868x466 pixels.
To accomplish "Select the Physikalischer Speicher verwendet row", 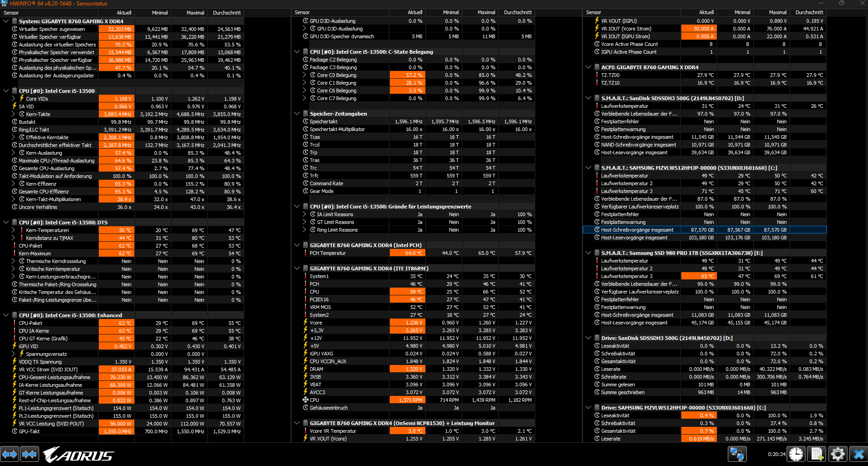I will coord(122,52).
